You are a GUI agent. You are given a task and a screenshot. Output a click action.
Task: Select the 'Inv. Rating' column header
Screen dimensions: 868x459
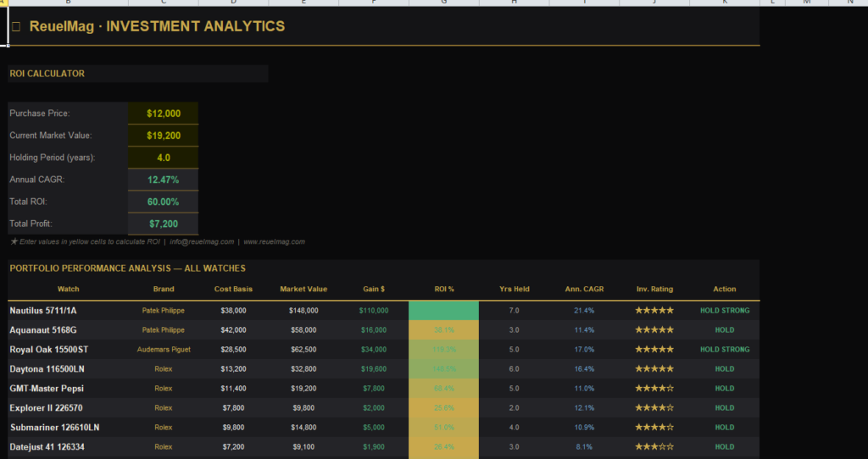click(654, 290)
